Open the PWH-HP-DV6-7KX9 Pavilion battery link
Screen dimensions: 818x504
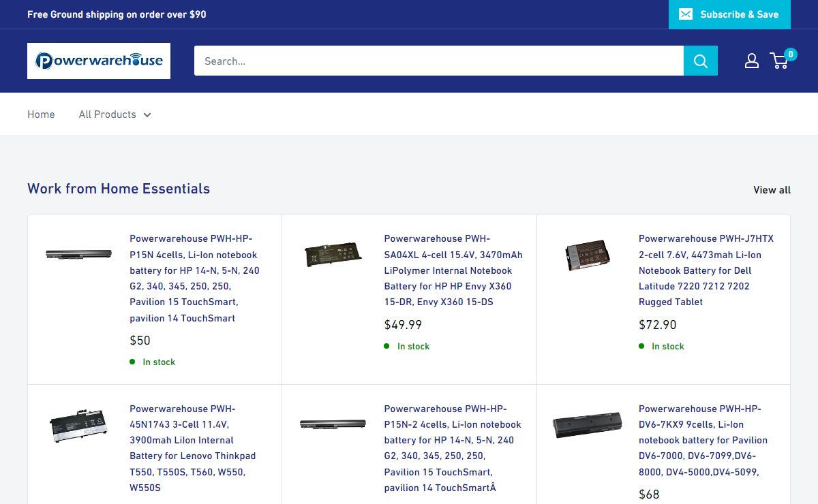tap(703, 440)
